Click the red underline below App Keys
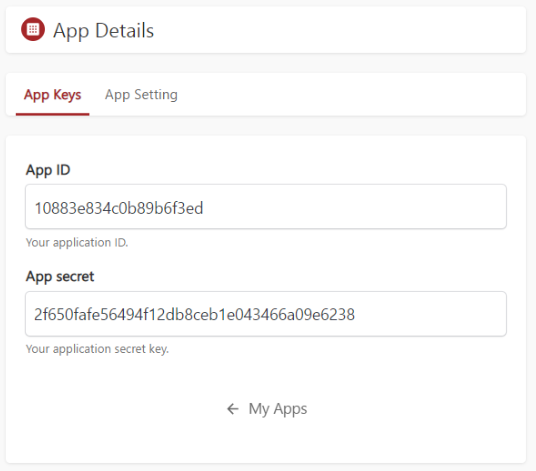The image size is (536, 471). (53, 114)
